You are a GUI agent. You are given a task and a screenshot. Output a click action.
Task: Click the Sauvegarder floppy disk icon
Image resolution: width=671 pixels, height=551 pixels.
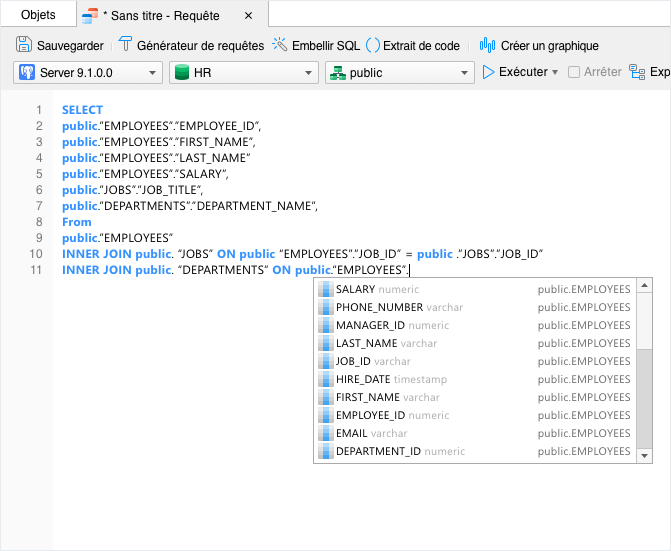24,44
